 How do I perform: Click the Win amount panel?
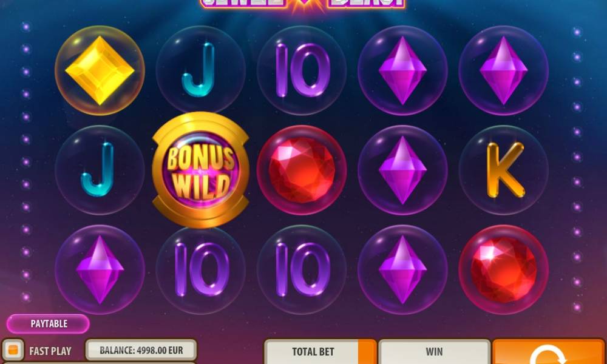(435, 352)
